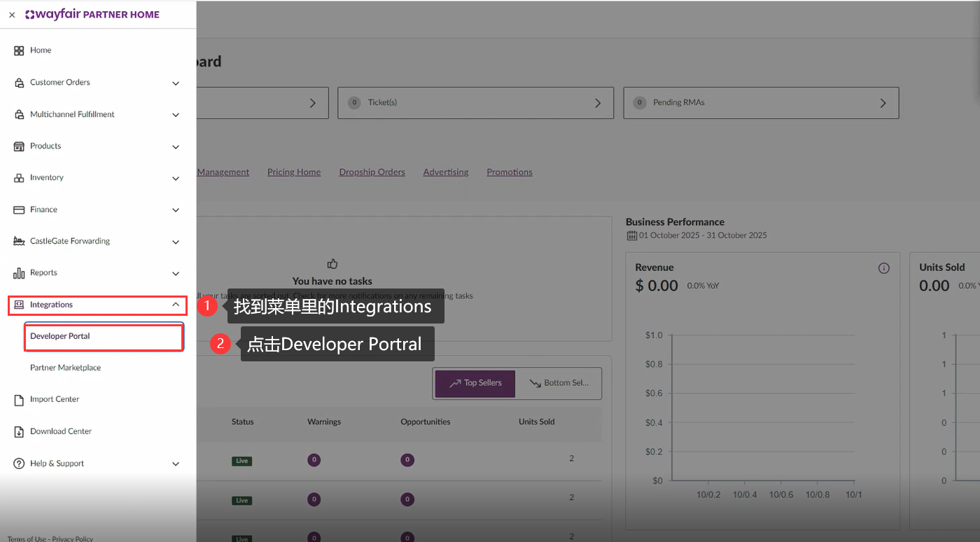Screen dimensions: 980x542
Task: Click the Inventory boxes icon
Action: point(19,178)
